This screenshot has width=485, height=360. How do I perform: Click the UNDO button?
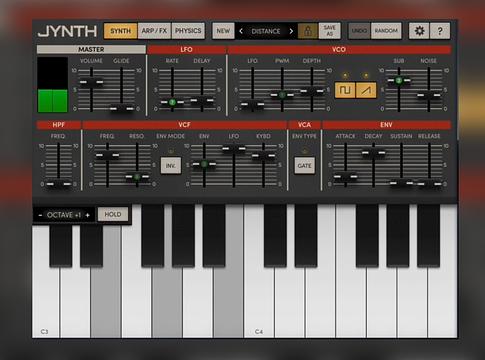coord(359,31)
